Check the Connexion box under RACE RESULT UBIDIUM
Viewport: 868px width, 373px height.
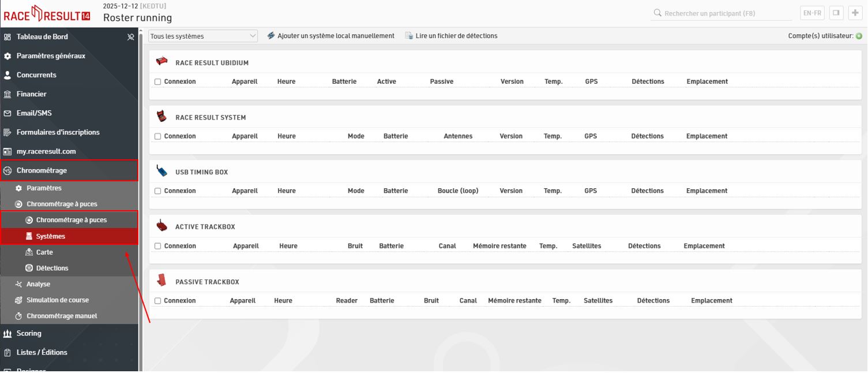coord(157,82)
